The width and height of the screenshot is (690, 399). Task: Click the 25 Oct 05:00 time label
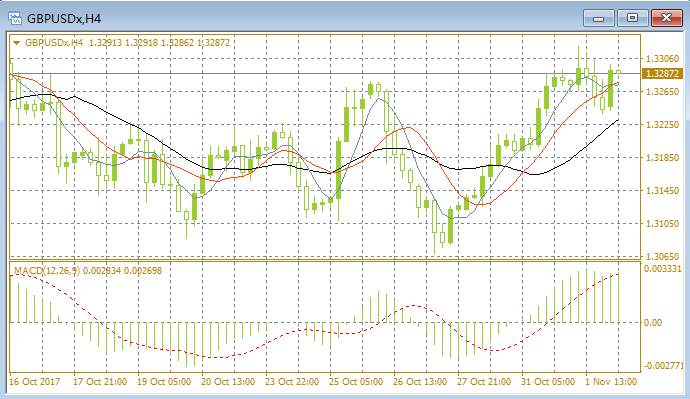[356, 381]
